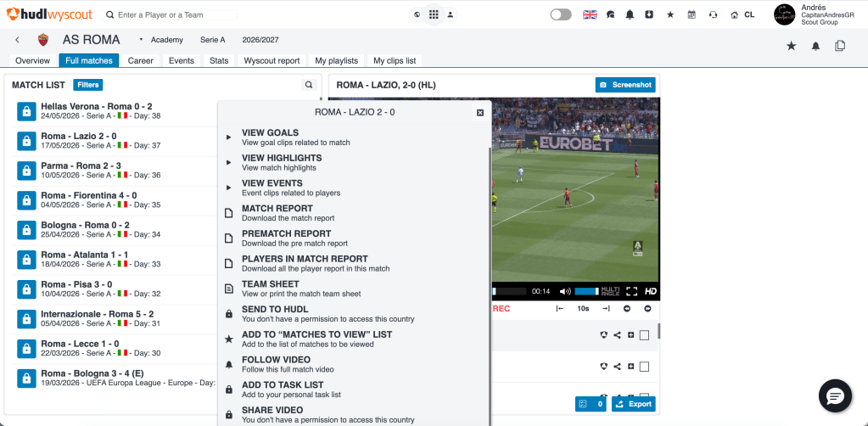Mute the video with speaker icon
This screenshot has width=868, height=426.
[564, 291]
